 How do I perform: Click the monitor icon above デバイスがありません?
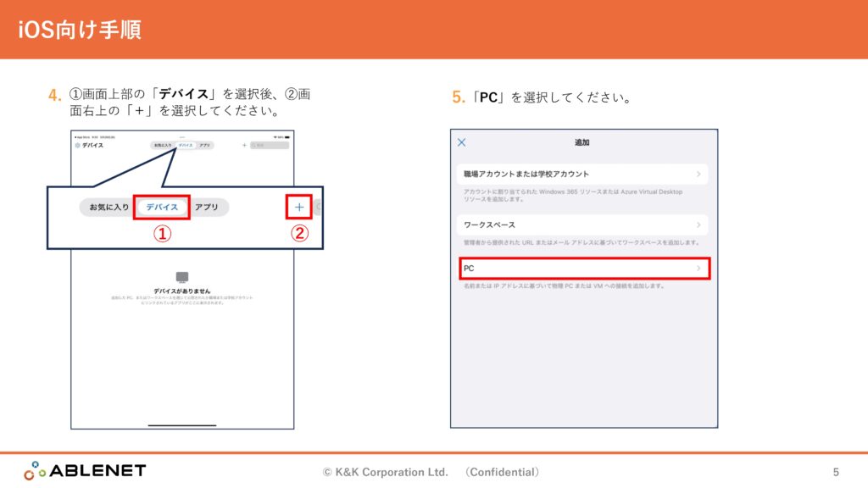click(181, 277)
